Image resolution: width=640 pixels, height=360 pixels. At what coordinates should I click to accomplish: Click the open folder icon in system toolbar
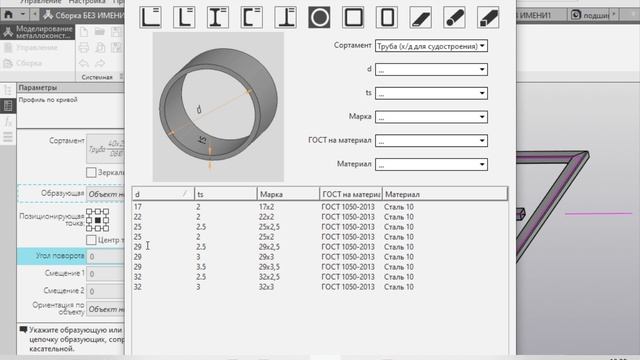100,32
